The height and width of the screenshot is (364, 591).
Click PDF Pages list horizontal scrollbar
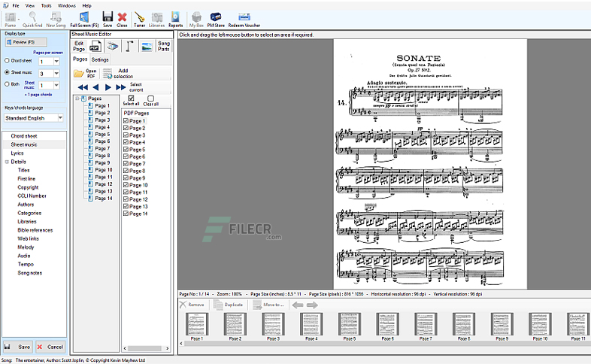tap(146, 348)
